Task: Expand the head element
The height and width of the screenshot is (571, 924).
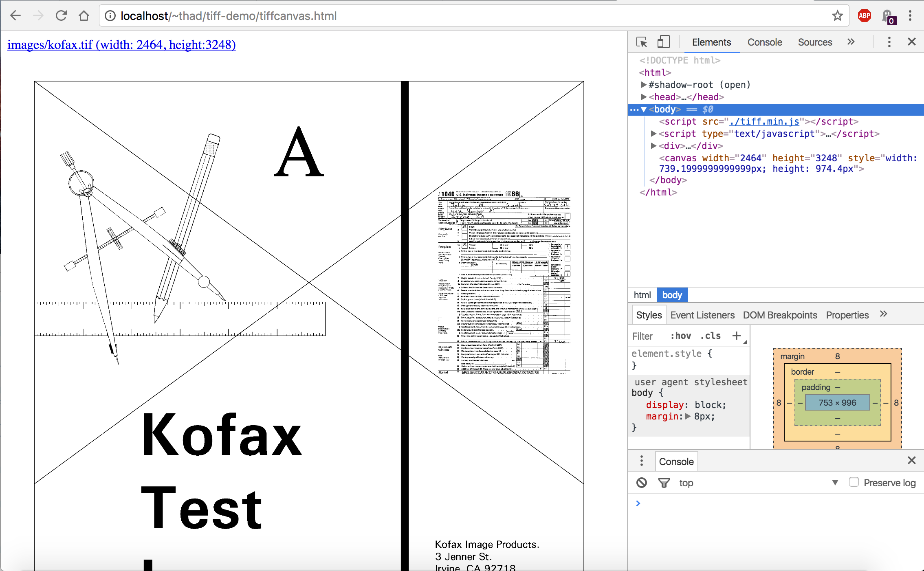Action: pos(644,97)
